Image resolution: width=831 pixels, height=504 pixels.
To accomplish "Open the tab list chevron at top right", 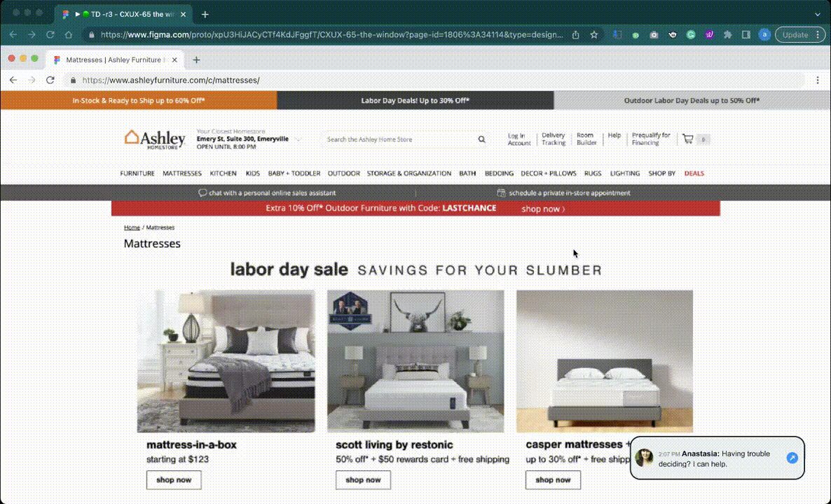I will pos(818,14).
